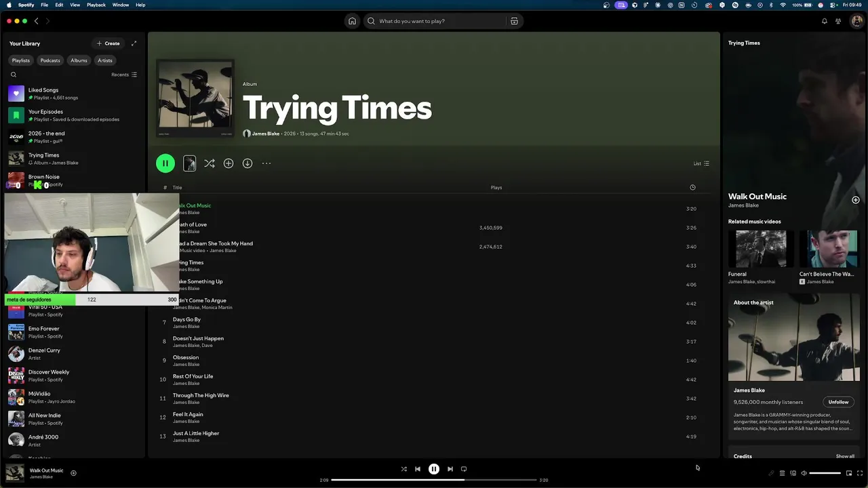Image resolution: width=868 pixels, height=488 pixels.
Task: Search within Your Library
Action: [x=14, y=75]
